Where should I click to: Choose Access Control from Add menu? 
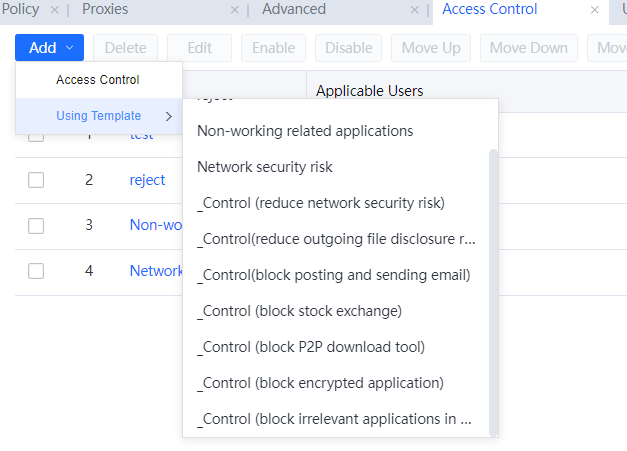click(98, 80)
